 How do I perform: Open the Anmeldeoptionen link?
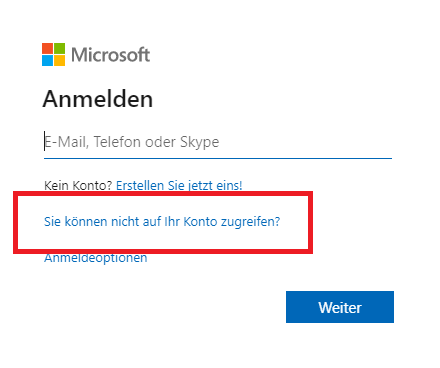pyautogui.click(x=96, y=258)
